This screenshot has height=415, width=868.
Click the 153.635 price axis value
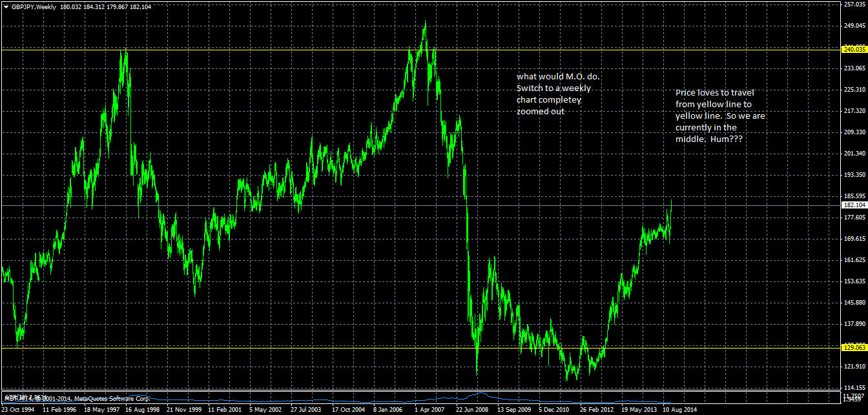(x=854, y=281)
